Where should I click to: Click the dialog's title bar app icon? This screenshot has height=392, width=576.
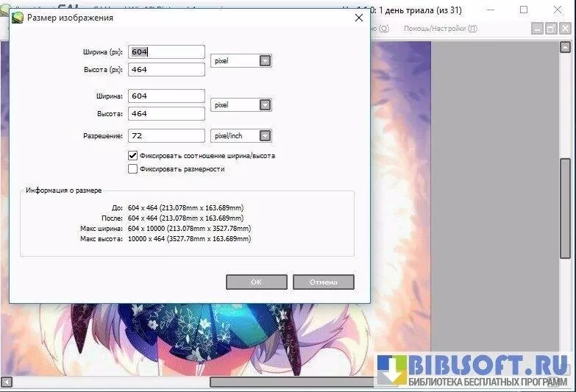[18, 18]
